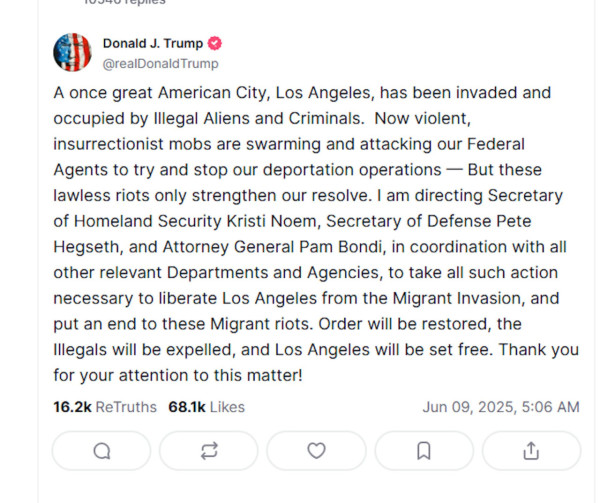The width and height of the screenshot is (600, 503).
Task: Click the 'ReTruths' word label
Action: [x=126, y=407]
